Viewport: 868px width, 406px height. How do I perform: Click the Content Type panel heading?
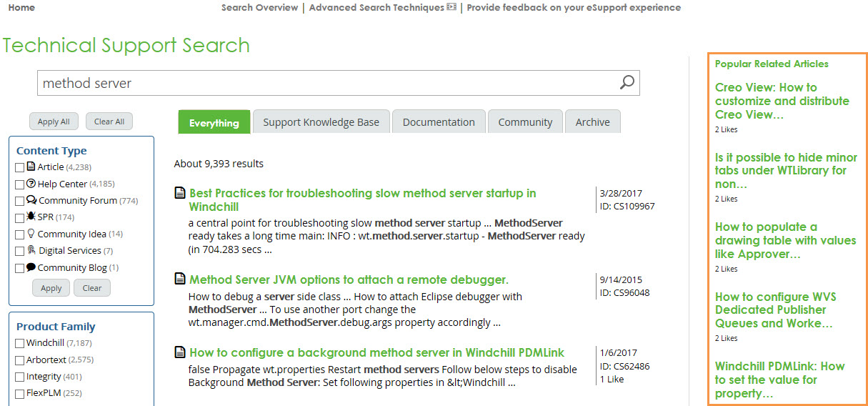coord(51,151)
